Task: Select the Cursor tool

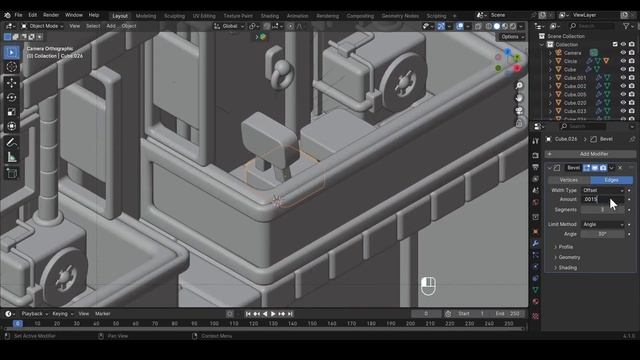Action: coord(11,67)
